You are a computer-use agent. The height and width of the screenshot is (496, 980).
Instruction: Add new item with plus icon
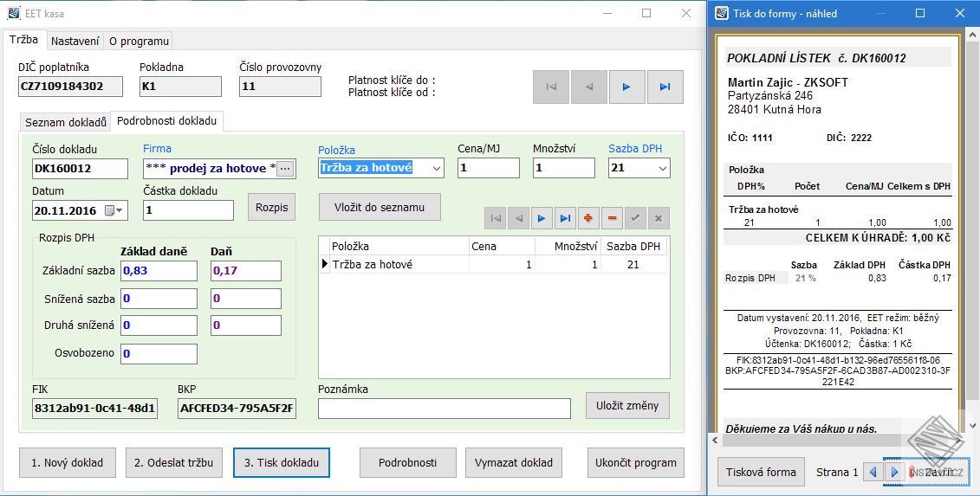tap(588, 218)
